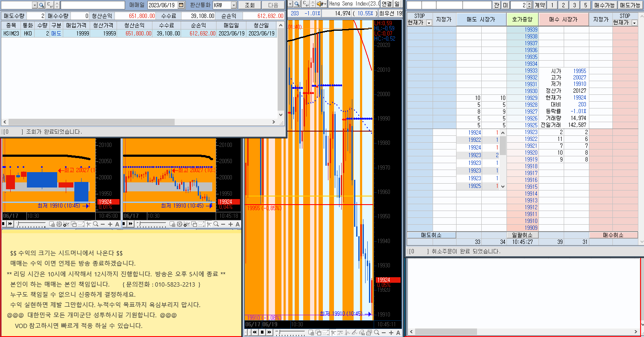Click the symbol search magnifier in account panel
644x337 pixels.
click(x=41, y=5)
